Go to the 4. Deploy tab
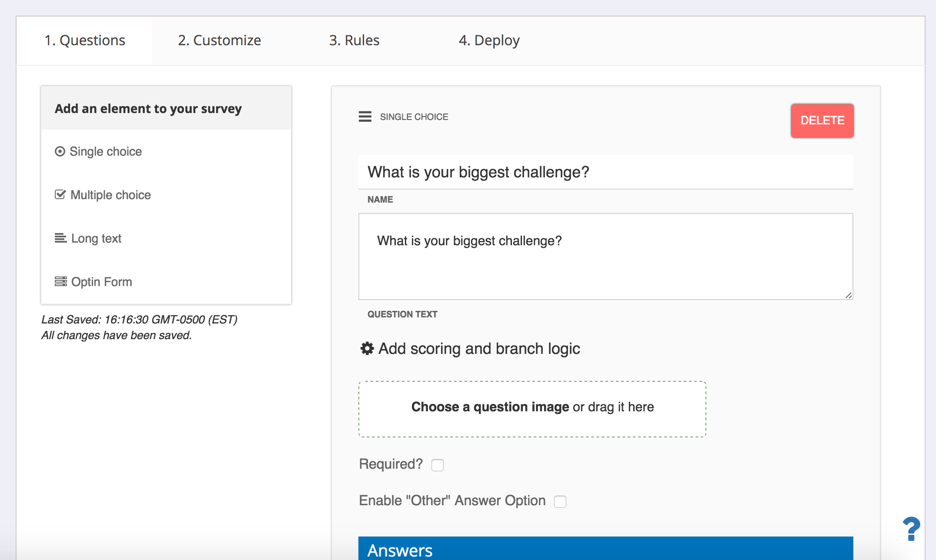The height and width of the screenshot is (560, 936). [x=489, y=40]
